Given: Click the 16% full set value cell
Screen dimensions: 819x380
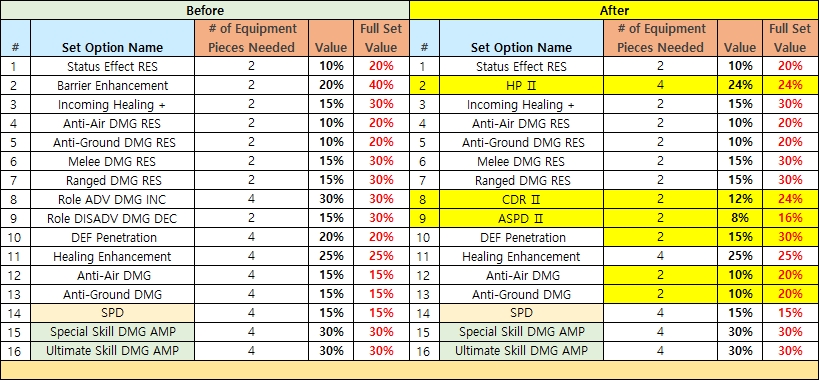Looking at the screenshot, I should (x=790, y=218).
